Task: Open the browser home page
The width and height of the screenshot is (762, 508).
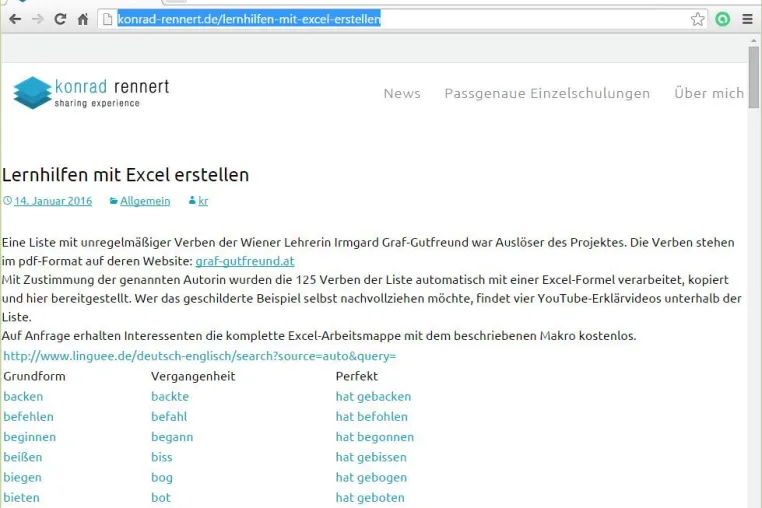Action: point(83,19)
